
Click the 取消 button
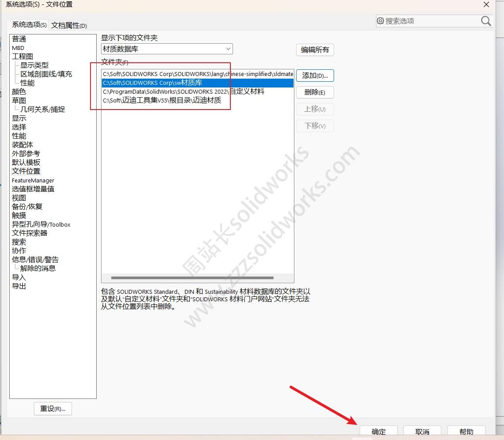pyautogui.click(x=422, y=432)
